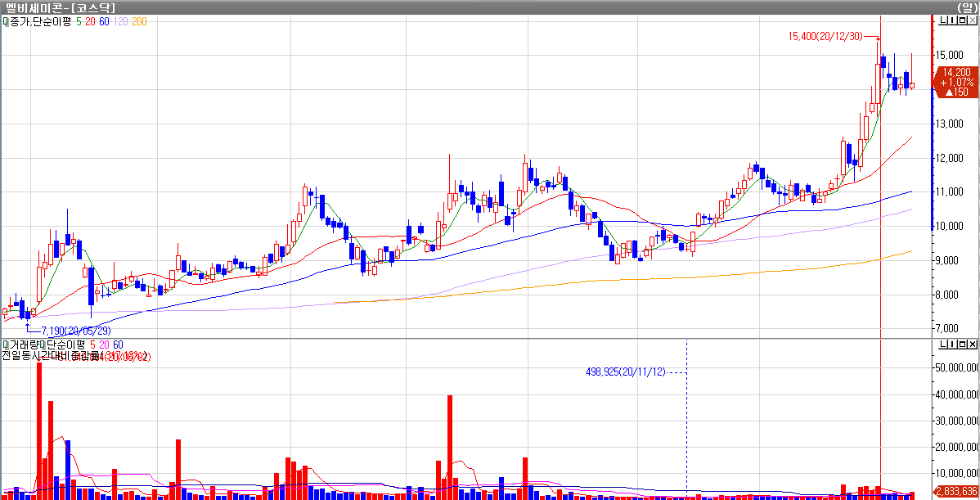This screenshot has height=500, width=980.
Task: Click the 20,000,000 volume axis label
Action: pyautogui.click(x=956, y=447)
